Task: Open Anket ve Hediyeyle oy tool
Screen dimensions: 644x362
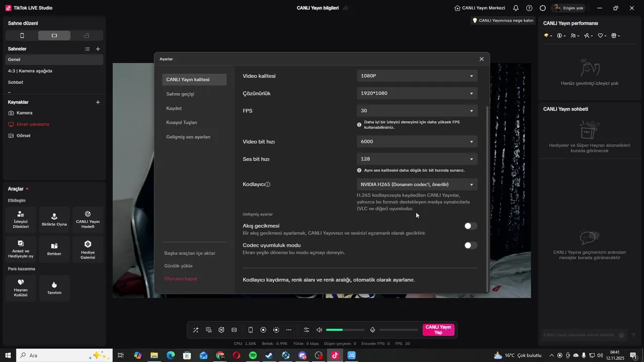Action: (21, 249)
